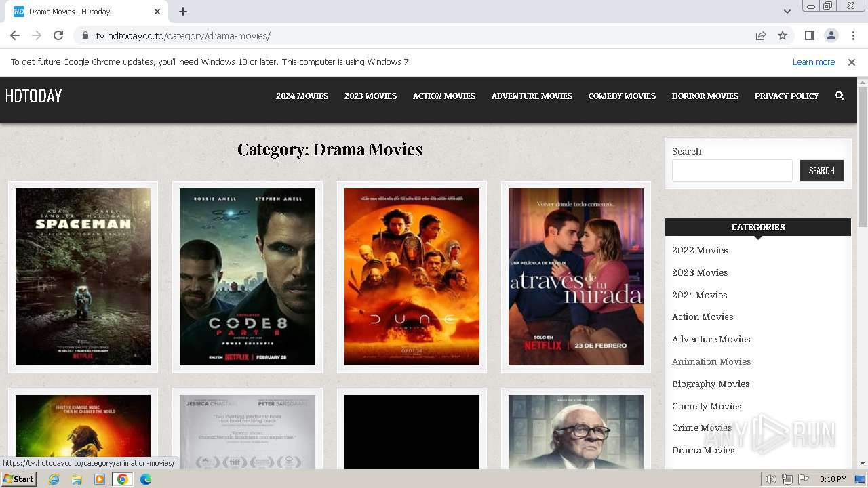Open Chrome profile avatar menu

[831, 35]
